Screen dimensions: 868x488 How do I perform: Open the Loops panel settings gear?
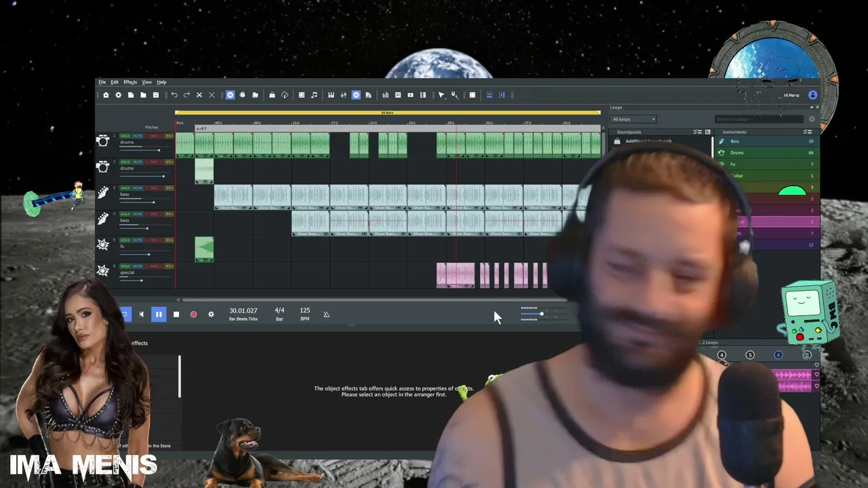812,119
